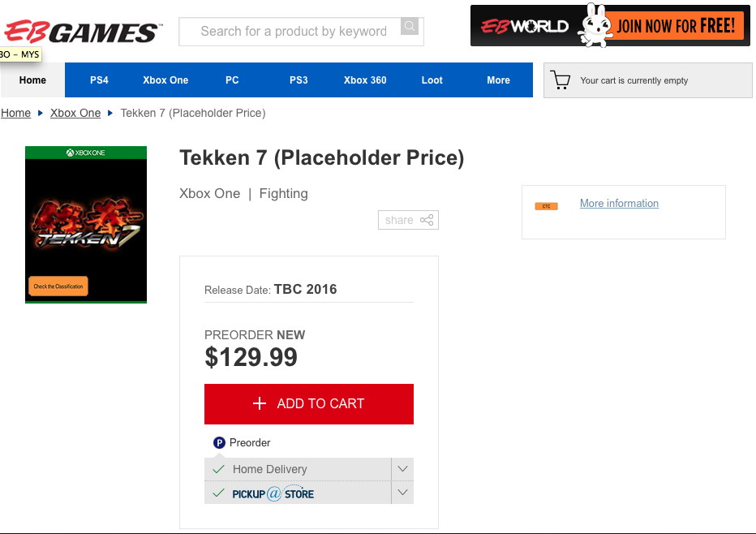The width and height of the screenshot is (756, 534).
Task: Click the search magnifier icon
Action: (410, 27)
